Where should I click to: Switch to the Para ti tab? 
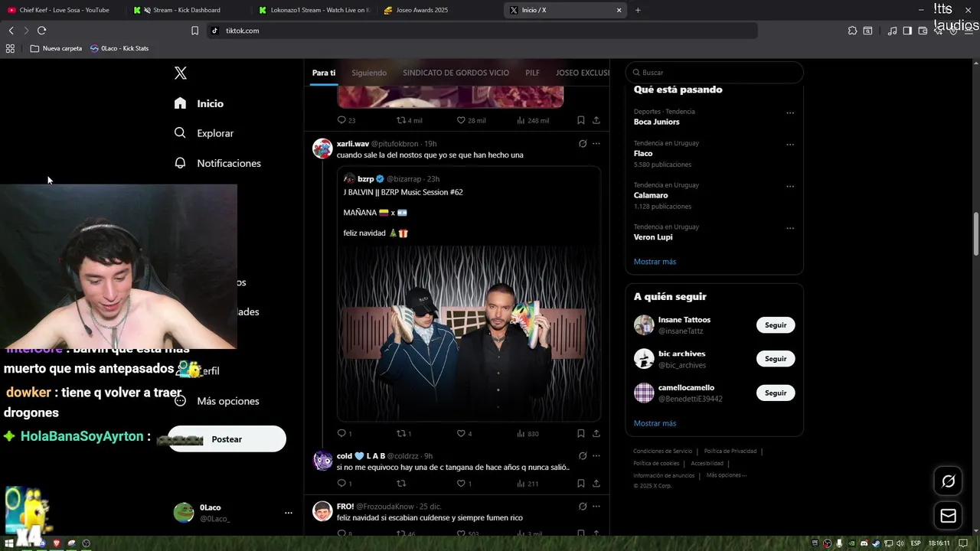324,73
